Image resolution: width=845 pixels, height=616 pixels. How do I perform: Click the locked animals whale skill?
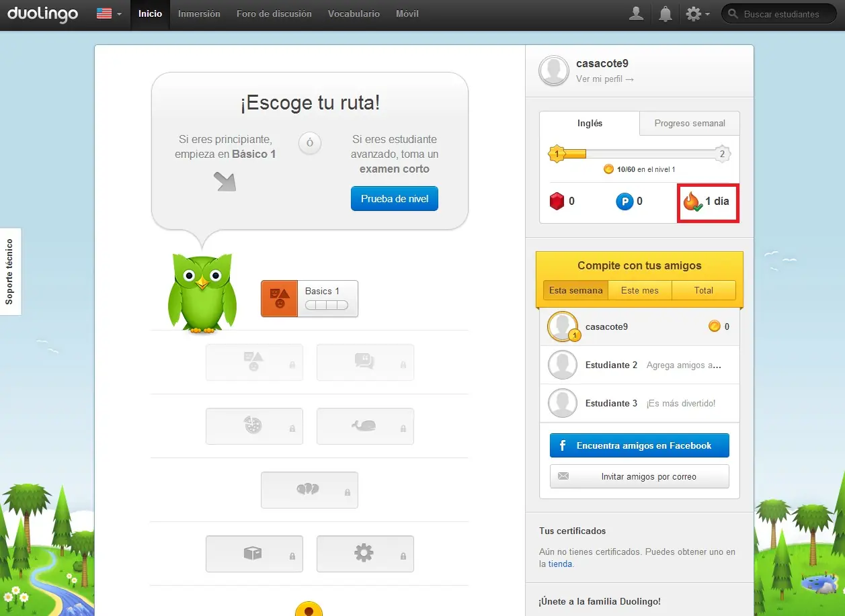tap(365, 426)
